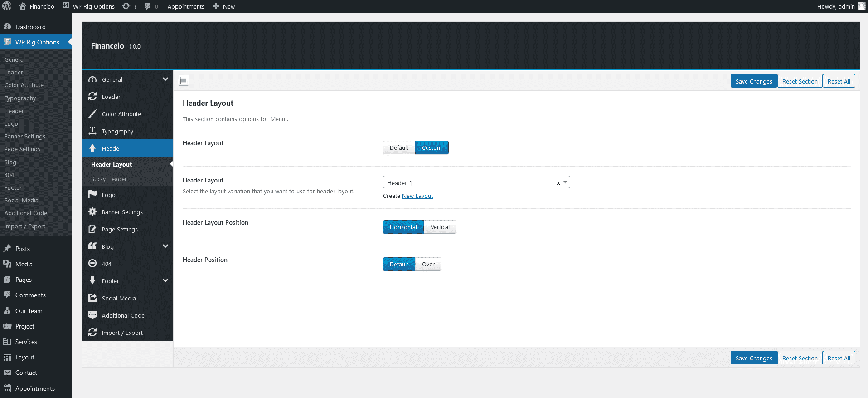This screenshot has width=868, height=398.
Task: Open Dashboard in WordPress sidebar
Action: point(30,27)
